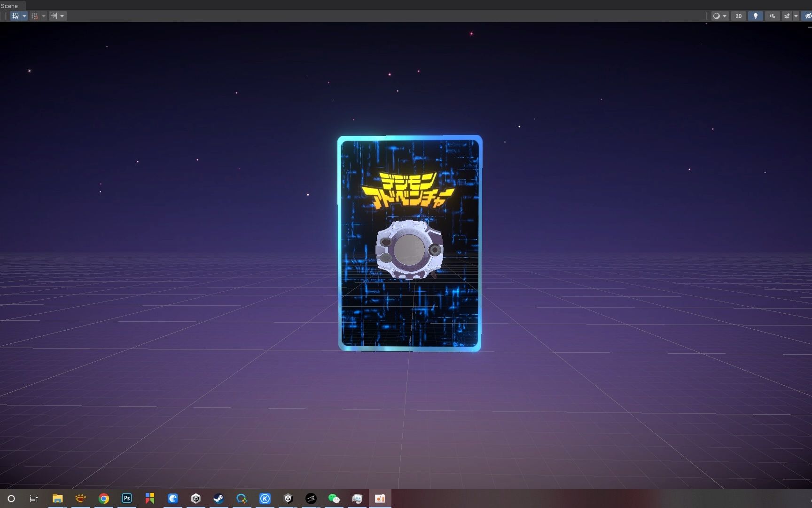Open grid snapping settings dropdown

click(x=44, y=16)
